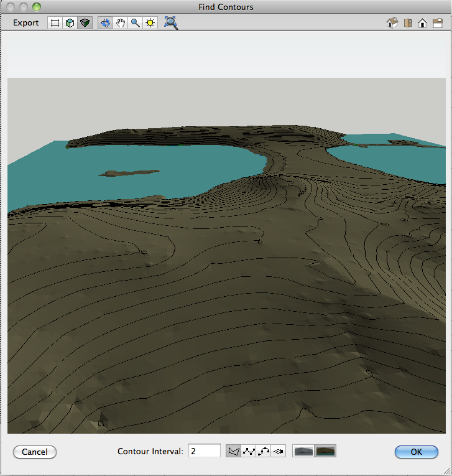The image size is (452, 476).
Task: Select the front house view icon
Action: (422, 23)
